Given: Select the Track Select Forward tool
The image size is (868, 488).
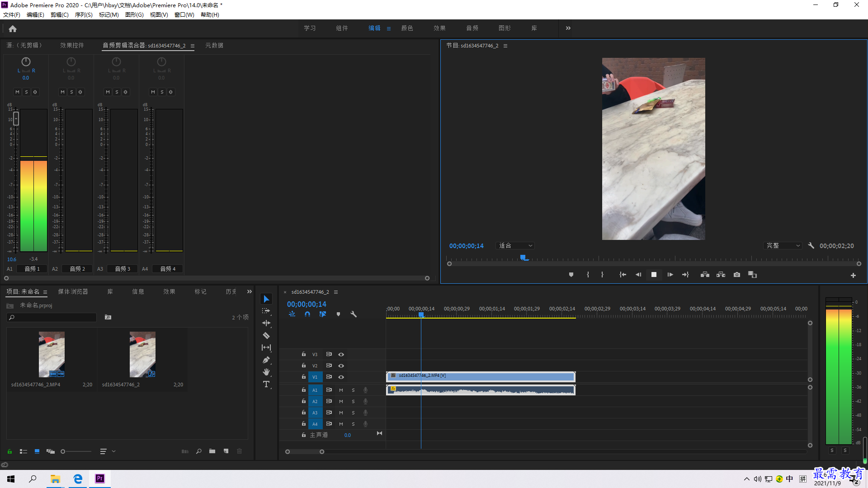Looking at the screenshot, I should pyautogui.click(x=266, y=311).
